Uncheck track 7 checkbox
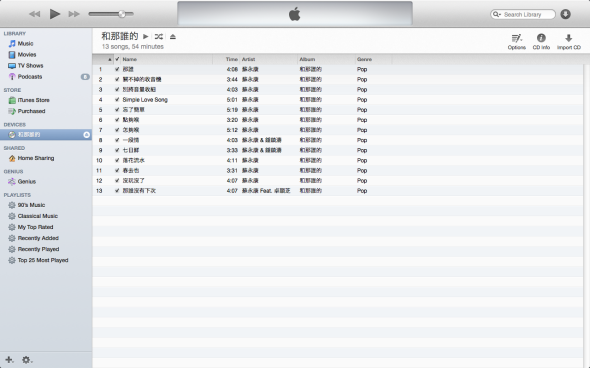Image resolution: width=590 pixels, height=368 pixels. (117, 130)
